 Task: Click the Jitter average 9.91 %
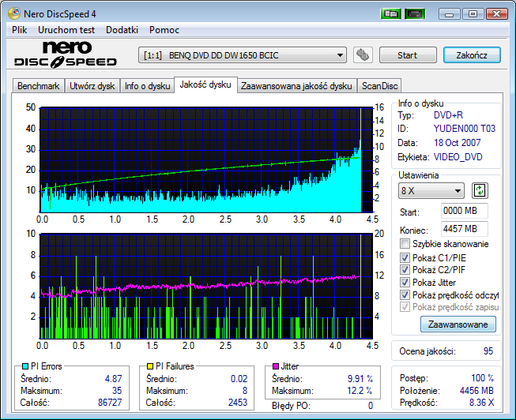(360, 379)
